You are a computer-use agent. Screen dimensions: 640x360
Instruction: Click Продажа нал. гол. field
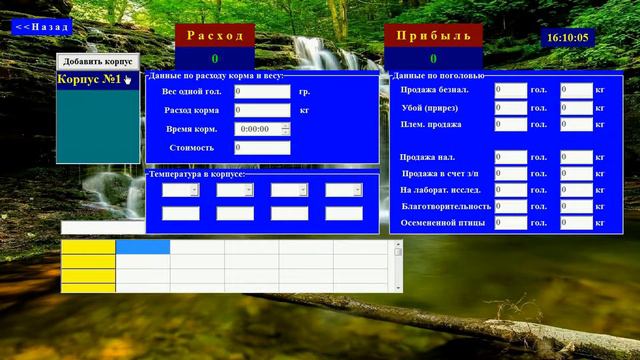tap(511, 157)
